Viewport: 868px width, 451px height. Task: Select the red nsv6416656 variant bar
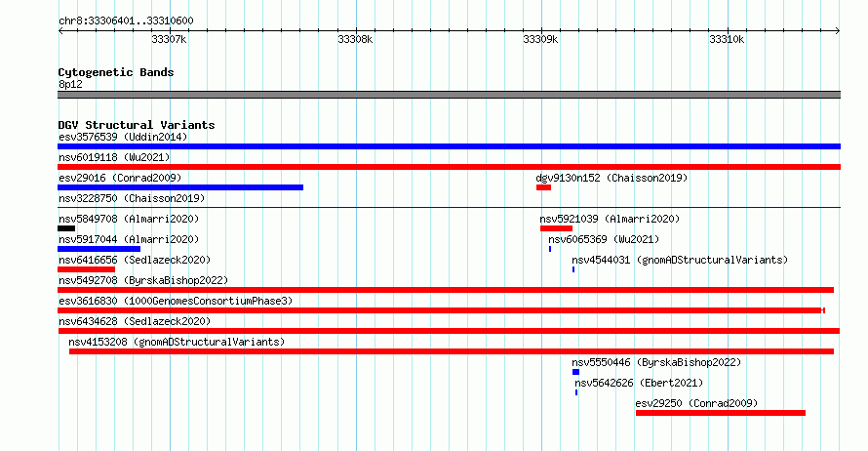(87, 269)
